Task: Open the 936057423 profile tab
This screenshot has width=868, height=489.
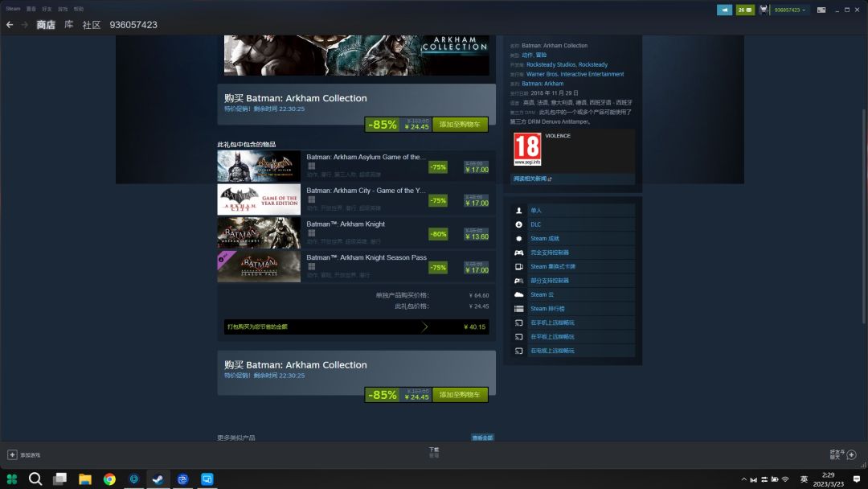Action: (133, 25)
